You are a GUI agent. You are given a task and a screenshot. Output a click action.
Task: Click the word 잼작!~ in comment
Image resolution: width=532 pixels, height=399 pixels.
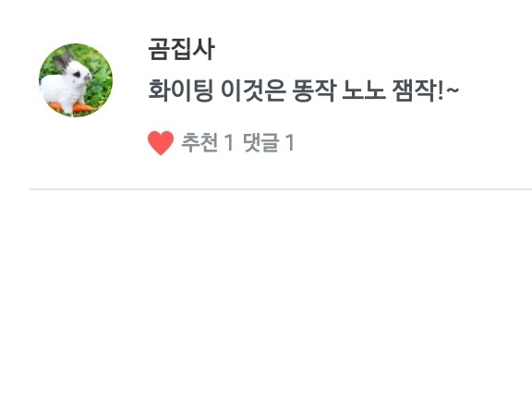[426, 91]
